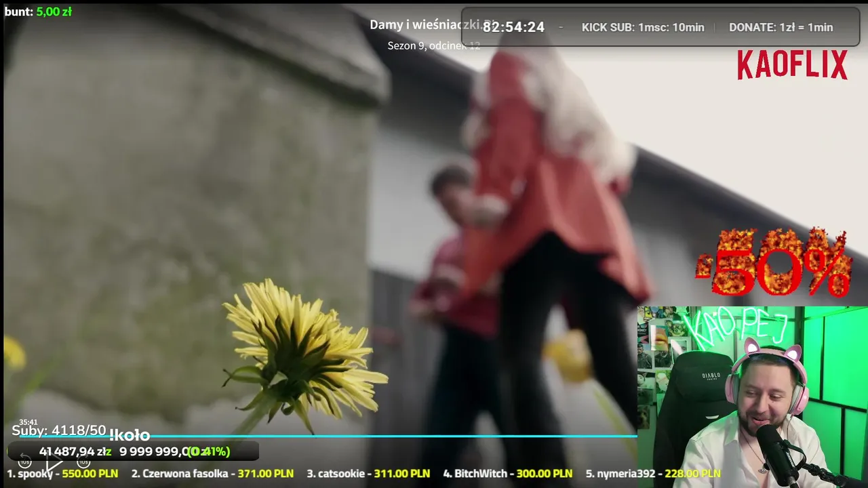The height and width of the screenshot is (488, 868).
Task: Click the 'Sezon 9, odcinek 12' subtitle
Action: point(433,45)
